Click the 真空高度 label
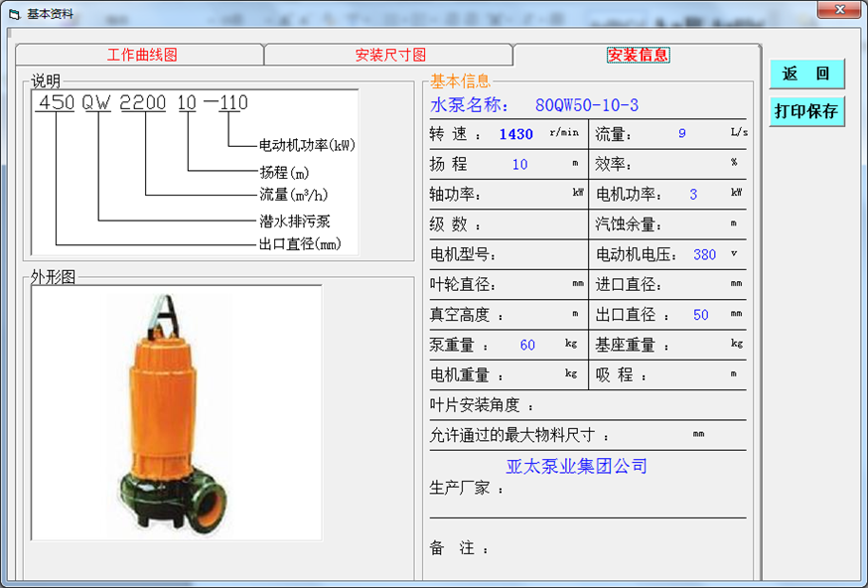 (467, 315)
